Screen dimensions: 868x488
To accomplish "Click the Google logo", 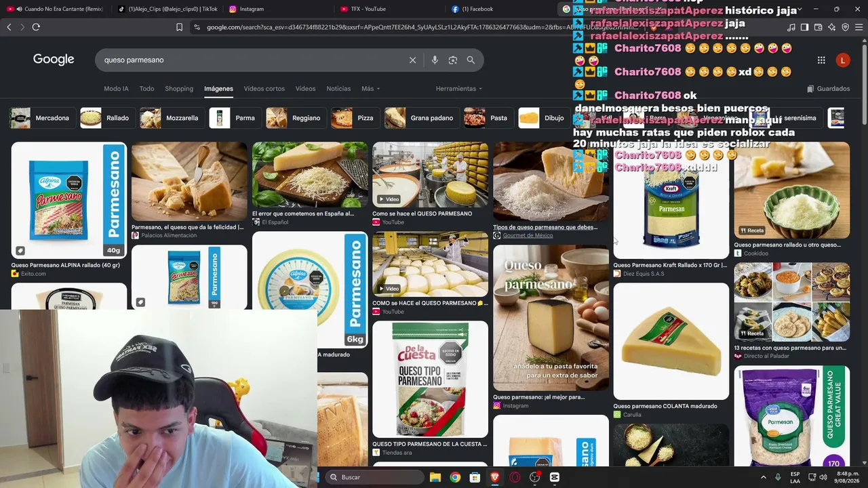I will pyautogui.click(x=54, y=60).
